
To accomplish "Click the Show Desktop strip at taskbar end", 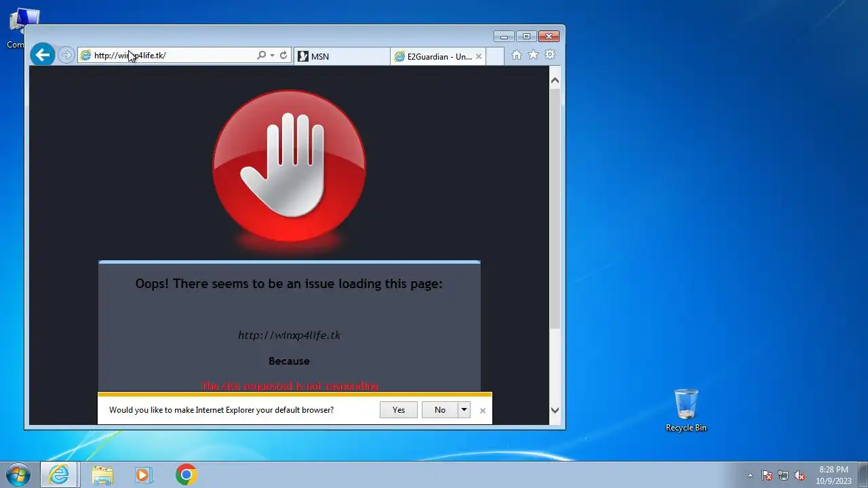I will click(x=863, y=474).
